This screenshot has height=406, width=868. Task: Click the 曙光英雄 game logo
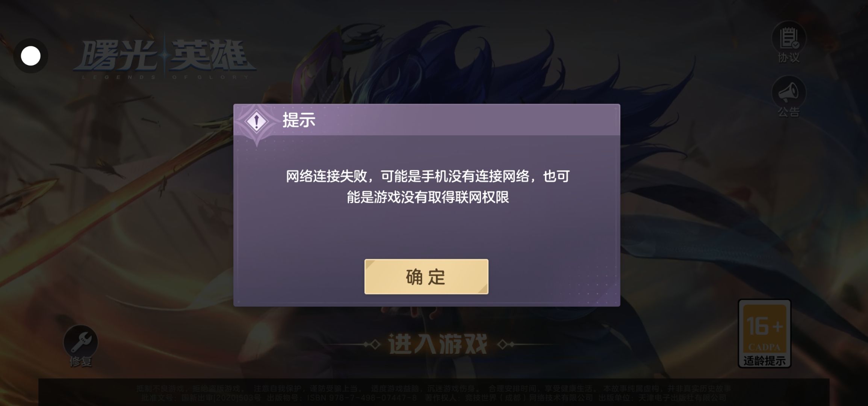[165, 56]
